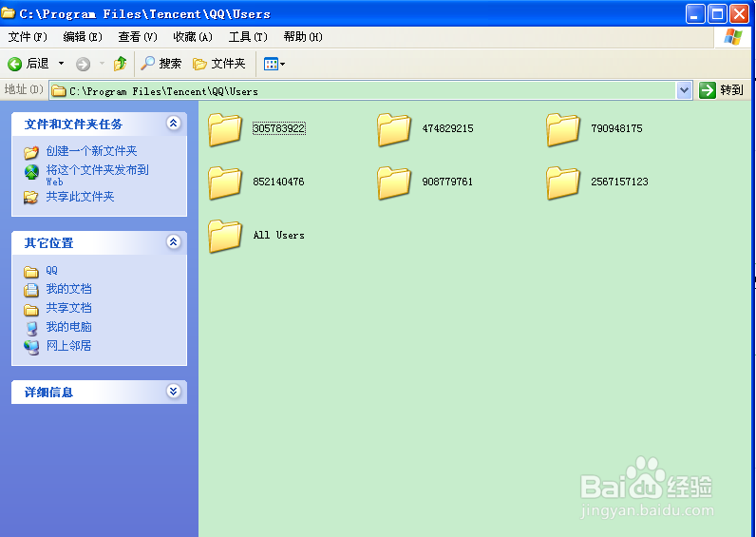Click the title bar folder icon

click(8, 12)
